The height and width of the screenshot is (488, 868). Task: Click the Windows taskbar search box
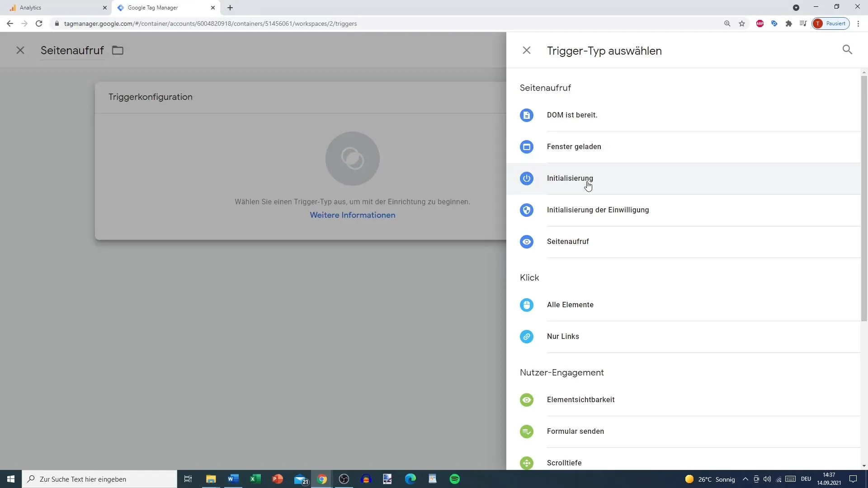click(99, 479)
